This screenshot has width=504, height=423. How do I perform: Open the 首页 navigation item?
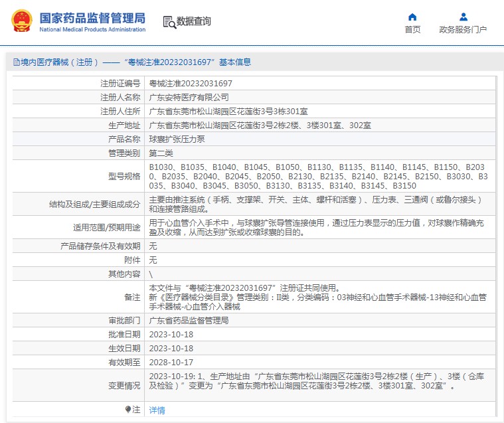pyautogui.click(x=412, y=29)
